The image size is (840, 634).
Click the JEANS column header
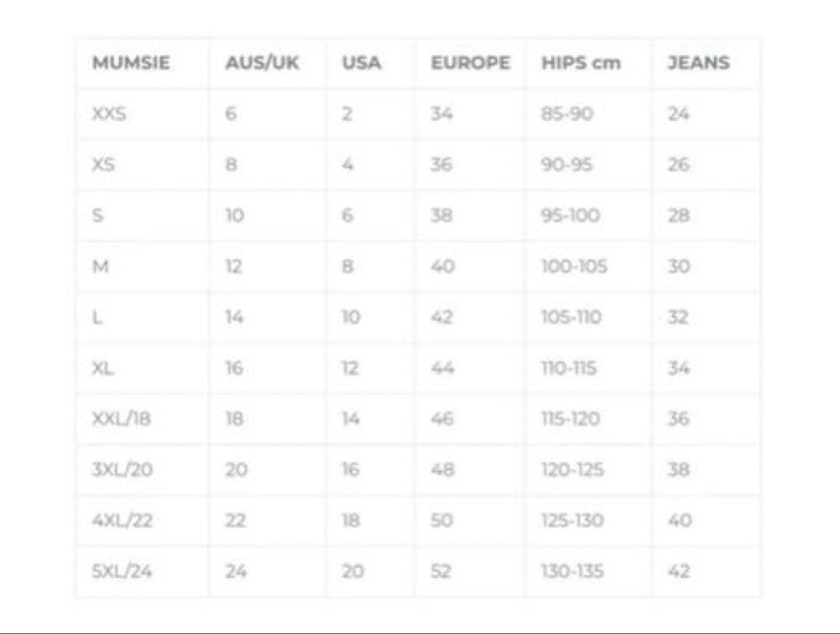698,64
